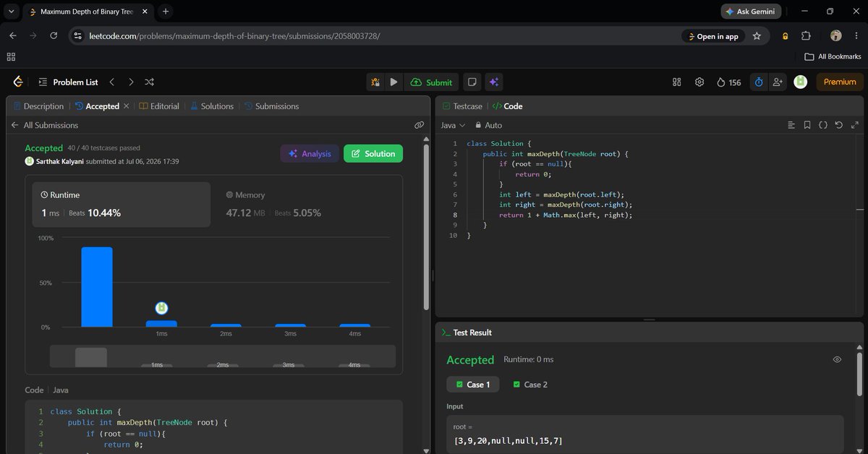The width and height of the screenshot is (868, 454).
Task: Click Open in app button
Action: coord(712,36)
